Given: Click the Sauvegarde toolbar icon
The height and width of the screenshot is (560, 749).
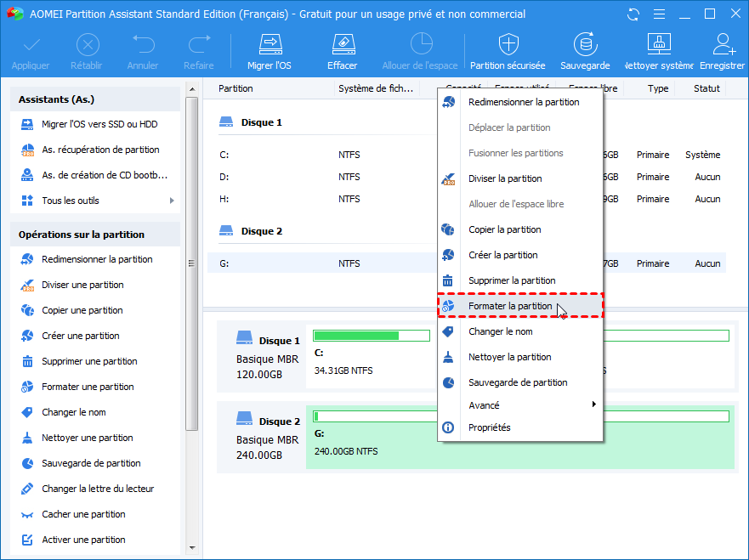Looking at the screenshot, I should pos(585,44).
